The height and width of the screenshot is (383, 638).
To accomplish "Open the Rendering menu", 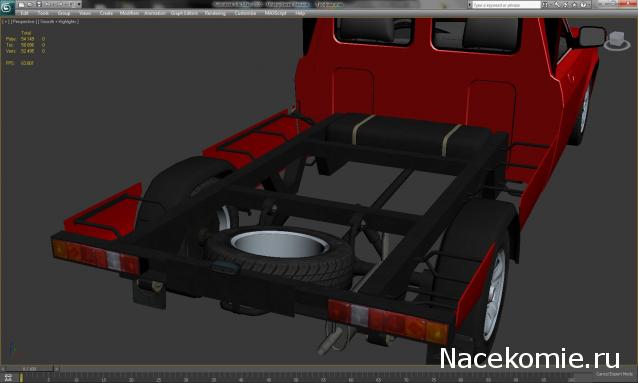I will tap(215, 13).
